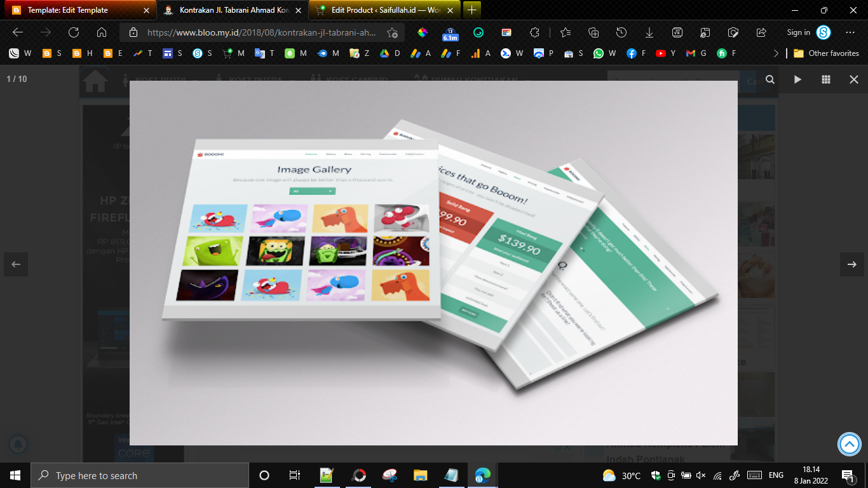
Task: Open the Cortana circle on taskbar
Action: coord(264,475)
